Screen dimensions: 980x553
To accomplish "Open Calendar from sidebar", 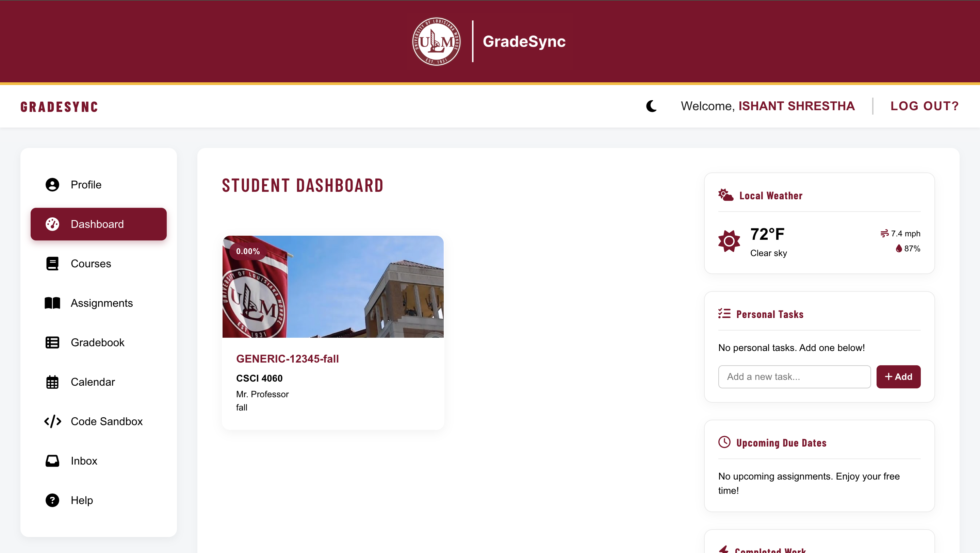I will pos(99,382).
